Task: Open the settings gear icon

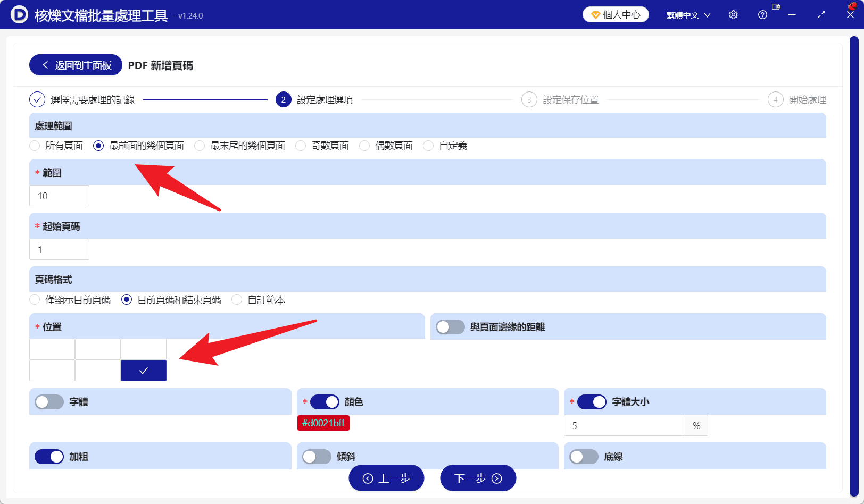Action: 733,15
